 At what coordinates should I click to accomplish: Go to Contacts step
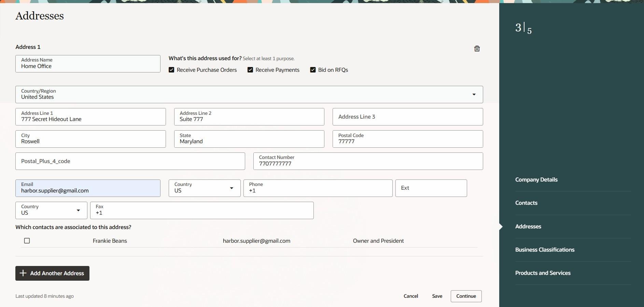click(526, 203)
